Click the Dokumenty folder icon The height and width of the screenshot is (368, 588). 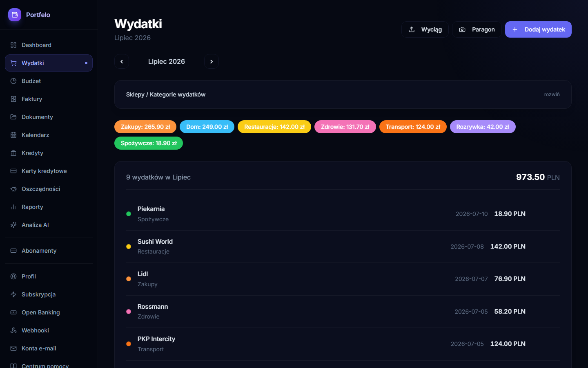13,117
